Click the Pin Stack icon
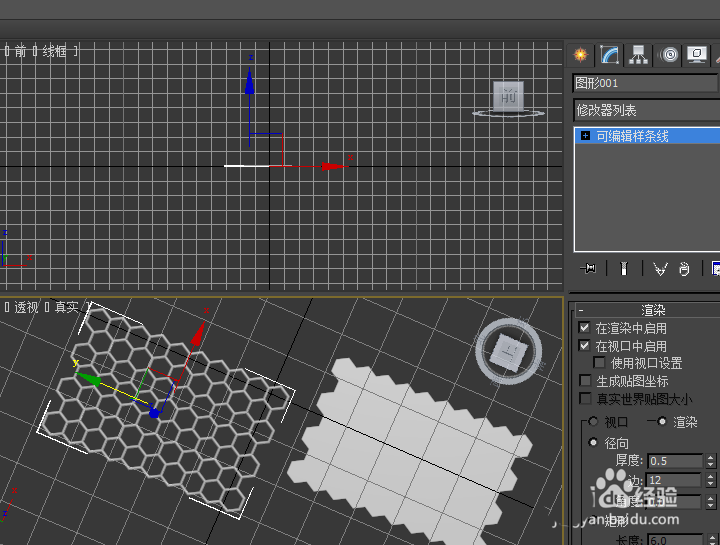Viewport: 720px width, 545px height. pos(589,268)
